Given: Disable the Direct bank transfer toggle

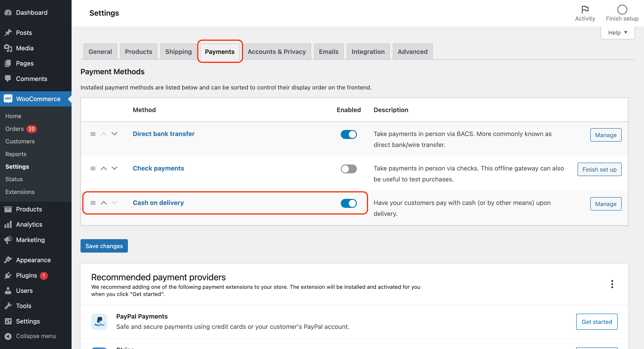Looking at the screenshot, I should 349,134.
